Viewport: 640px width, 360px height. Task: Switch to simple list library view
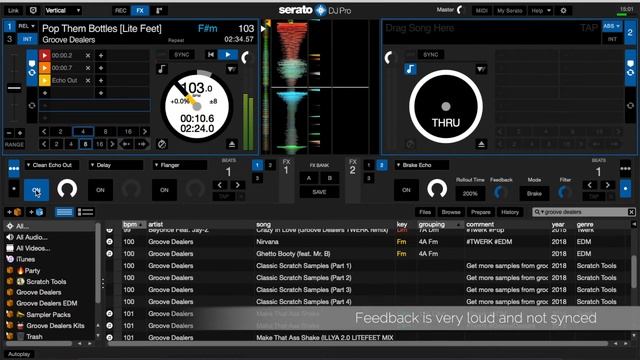64,212
